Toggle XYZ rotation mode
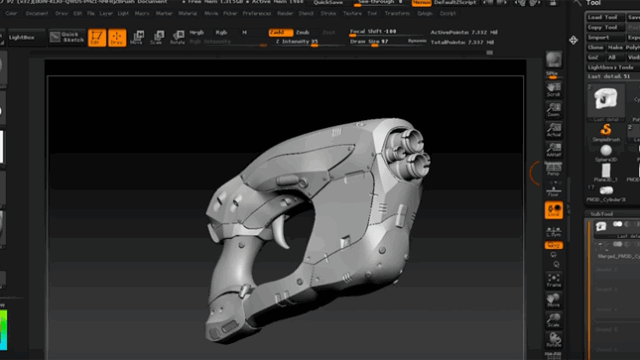Viewport: 640px width, 360px height. pyautogui.click(x=553, y=245)
